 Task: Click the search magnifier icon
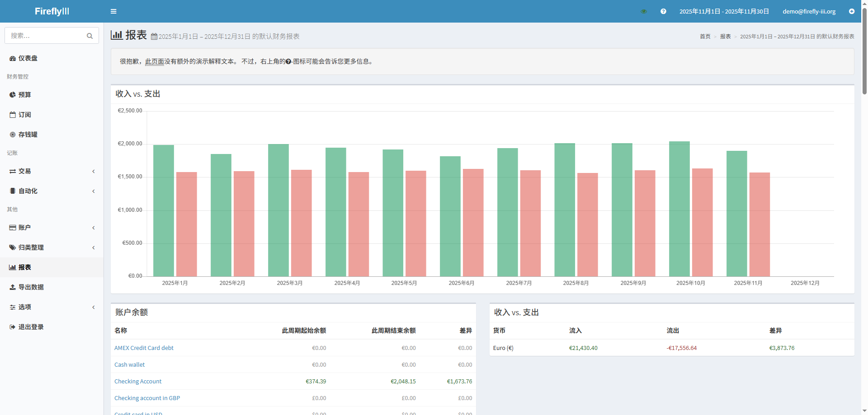(90, 36)
